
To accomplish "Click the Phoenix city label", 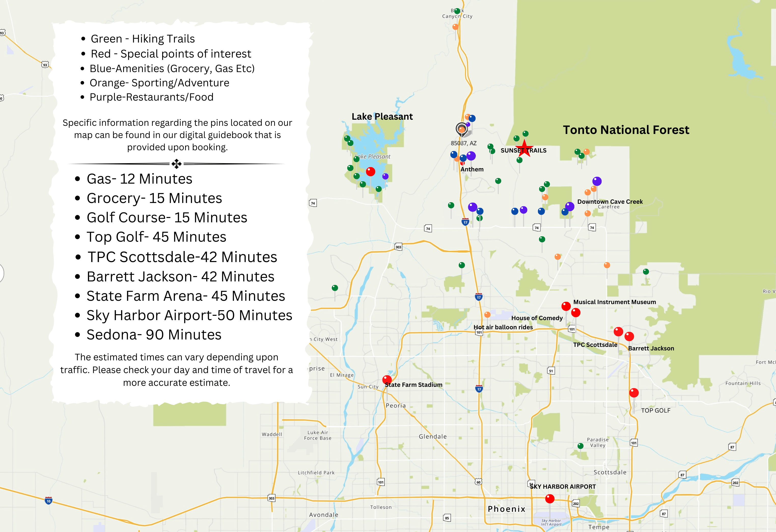I will [507, 509].
